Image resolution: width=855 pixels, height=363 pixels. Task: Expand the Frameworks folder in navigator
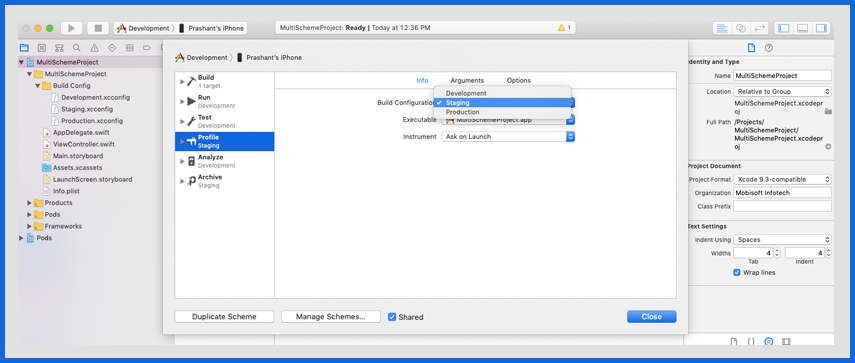[x=29, y=226]
